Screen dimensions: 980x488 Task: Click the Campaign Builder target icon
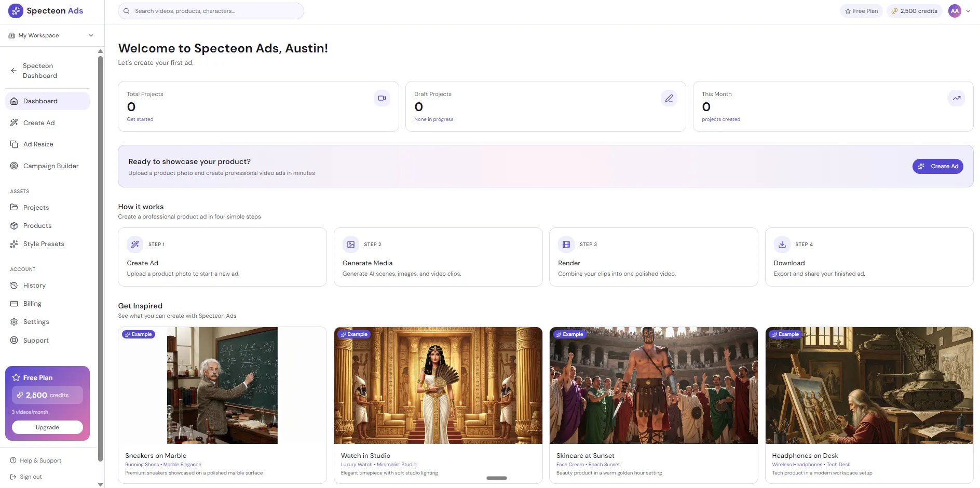click(14, 166)
